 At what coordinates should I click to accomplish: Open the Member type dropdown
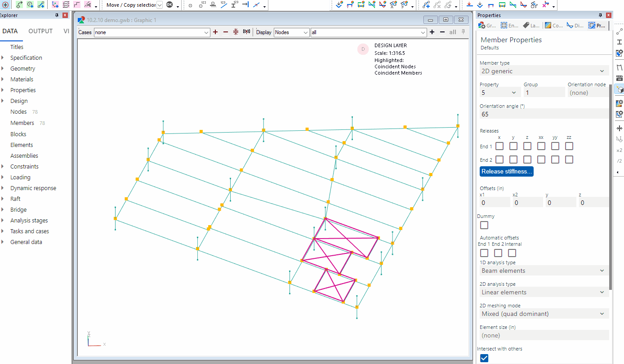pos(543,71)
